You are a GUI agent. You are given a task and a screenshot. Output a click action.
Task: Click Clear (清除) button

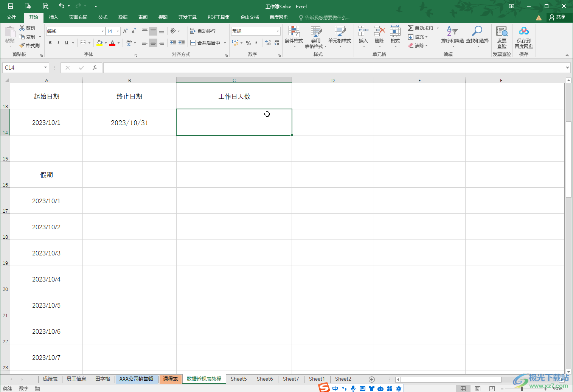click(x=418, y=46)
